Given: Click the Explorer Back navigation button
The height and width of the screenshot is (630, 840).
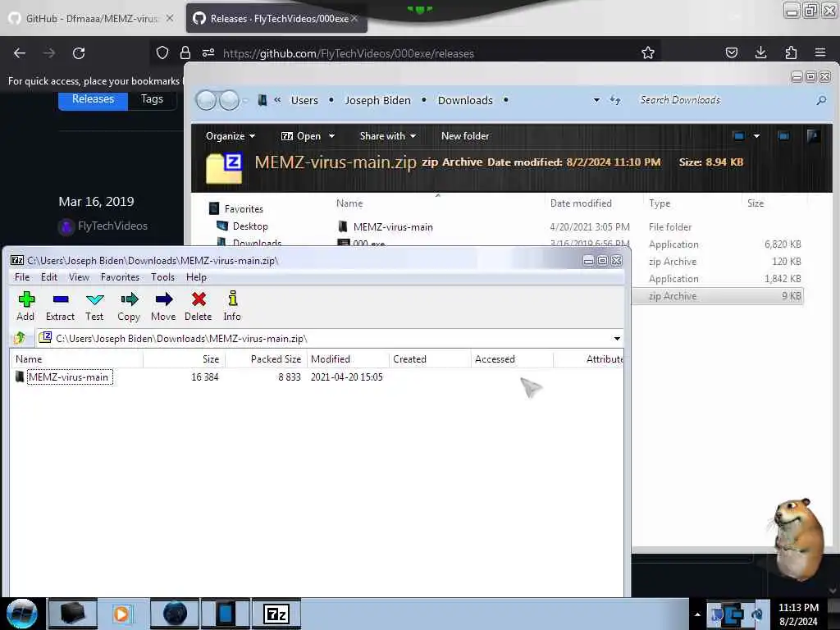Looking at the screenshot, I should (206, 100).
